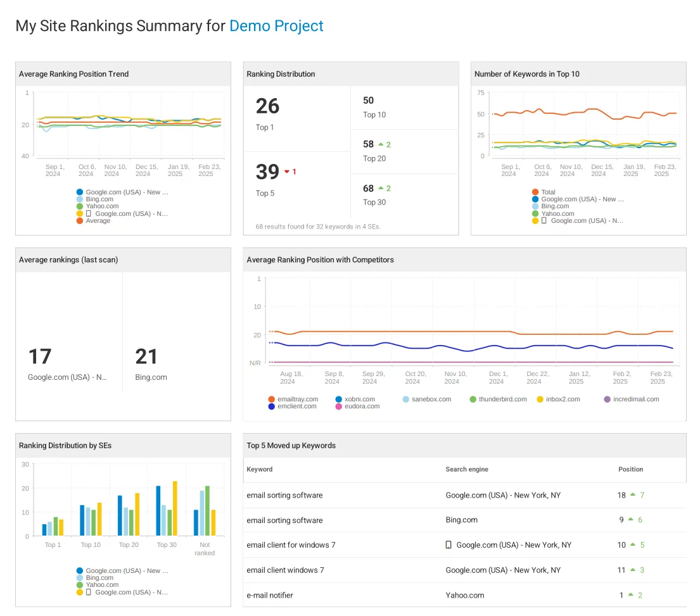Toggle Average series in Average Ranking Position Trend legend

[x=93, y=221]
